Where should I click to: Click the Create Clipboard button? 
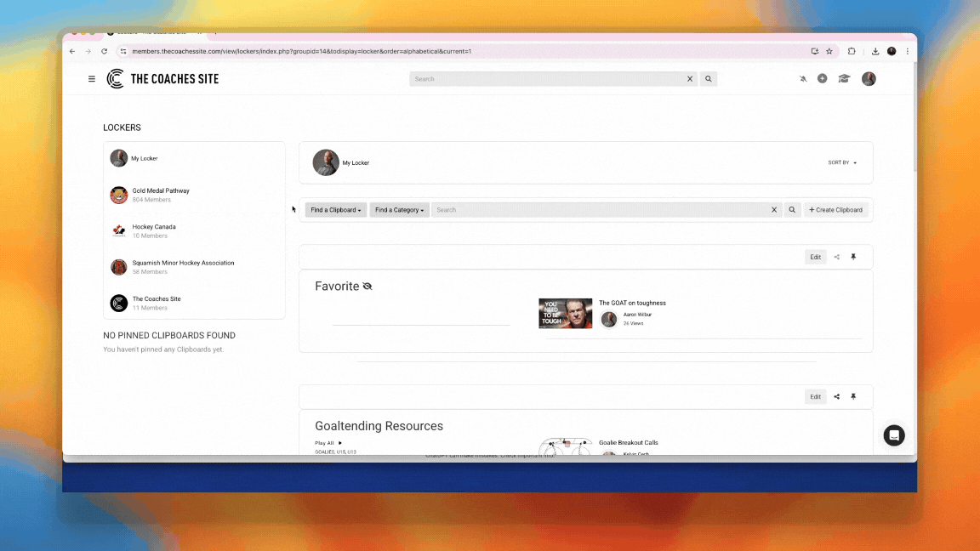835,210
